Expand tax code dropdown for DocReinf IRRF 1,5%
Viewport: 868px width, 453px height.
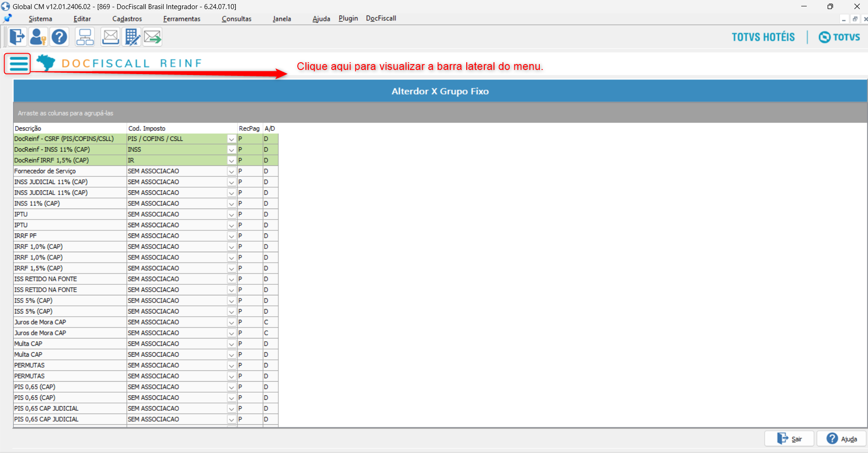(x=232, y=160)
